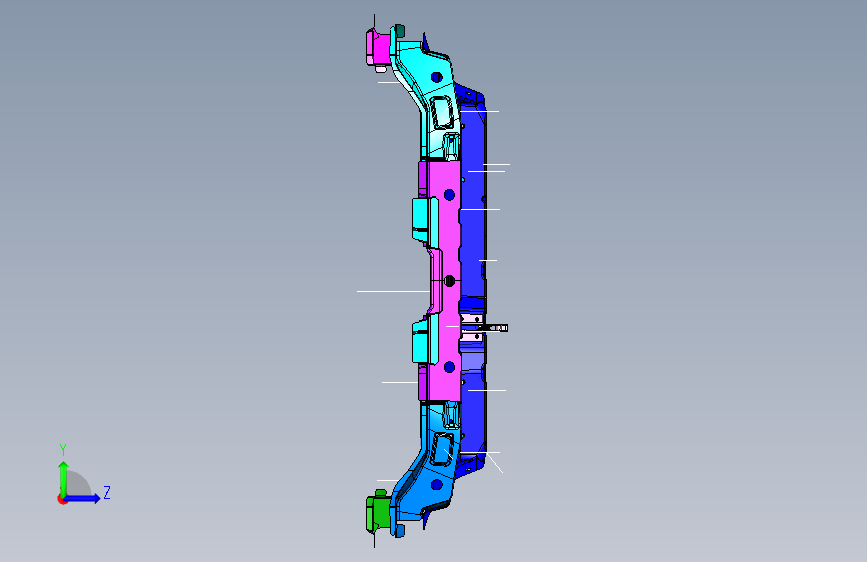Click the blue Z axis arrow on triad

(x=83, y=498)
